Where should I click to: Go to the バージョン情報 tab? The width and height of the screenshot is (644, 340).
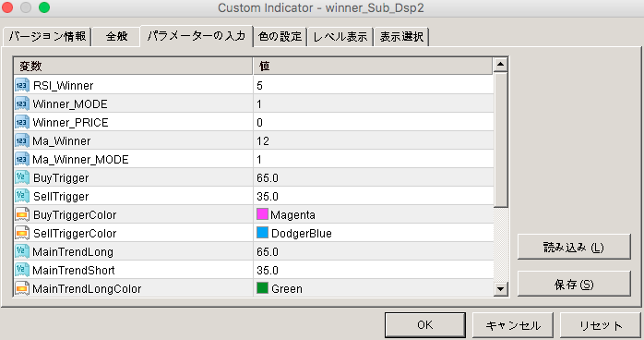[x=47, y=37]
